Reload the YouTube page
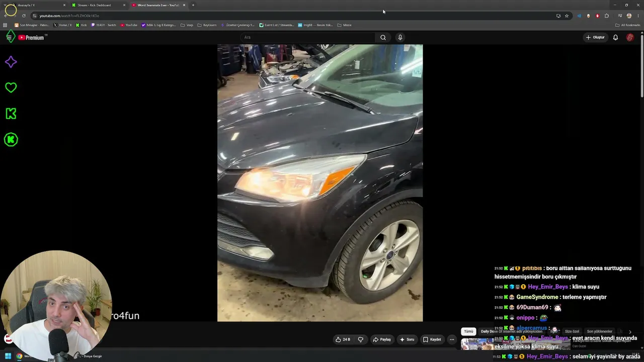The image size is (644, 362). pyautogui.click(x=24, y=16)
